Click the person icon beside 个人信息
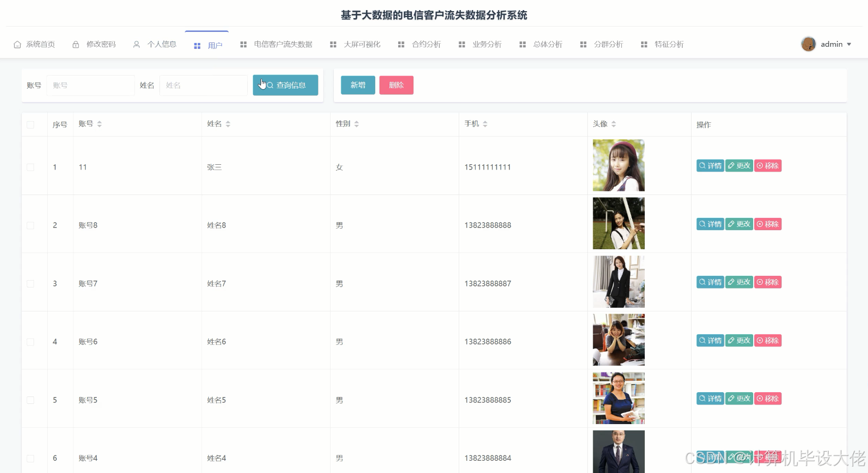The image size is (868, 473). click(x=137, y=45)
